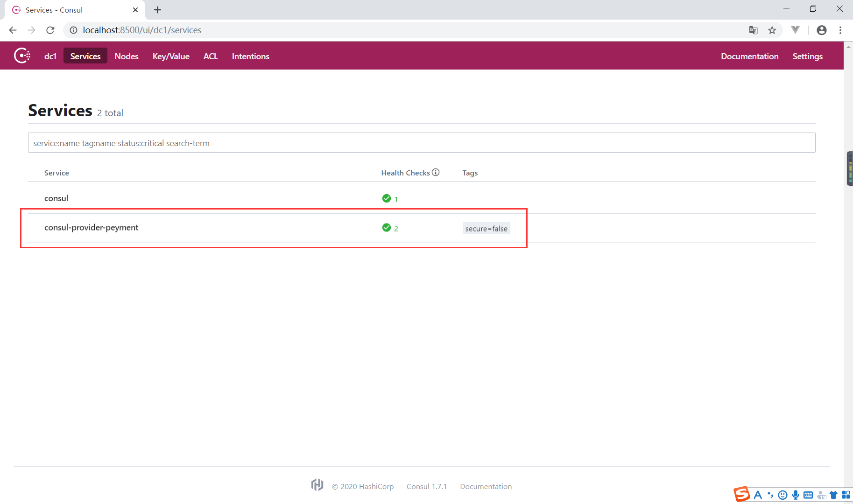Open the footer Documentation link
The height and width of the screenshot is (504, 853).
click(x=486, y=486)
